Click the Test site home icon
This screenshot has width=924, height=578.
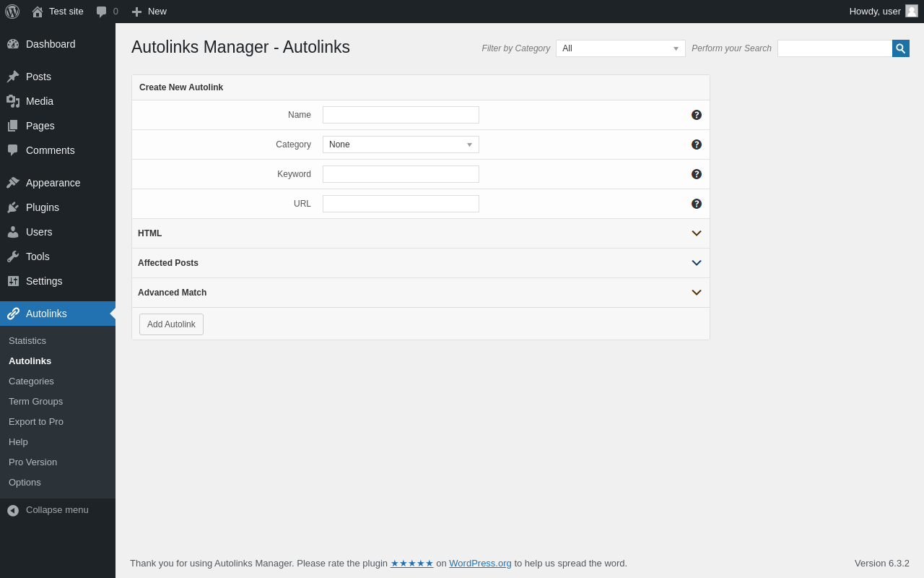pos(38,12)
